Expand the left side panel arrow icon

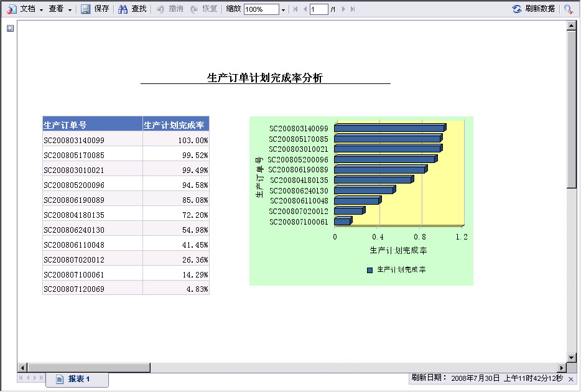(x=11, y=28)
